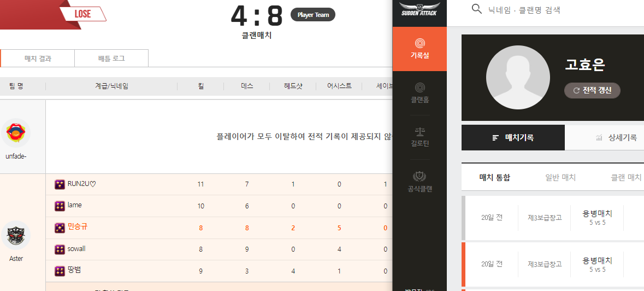Select the 매치기록 tab
The image size is (644, 291).
click(x=513, y=138)
